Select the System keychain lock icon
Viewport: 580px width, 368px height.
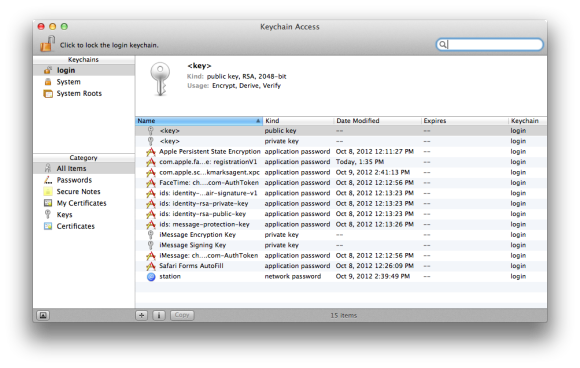click(x=48, y=82)
